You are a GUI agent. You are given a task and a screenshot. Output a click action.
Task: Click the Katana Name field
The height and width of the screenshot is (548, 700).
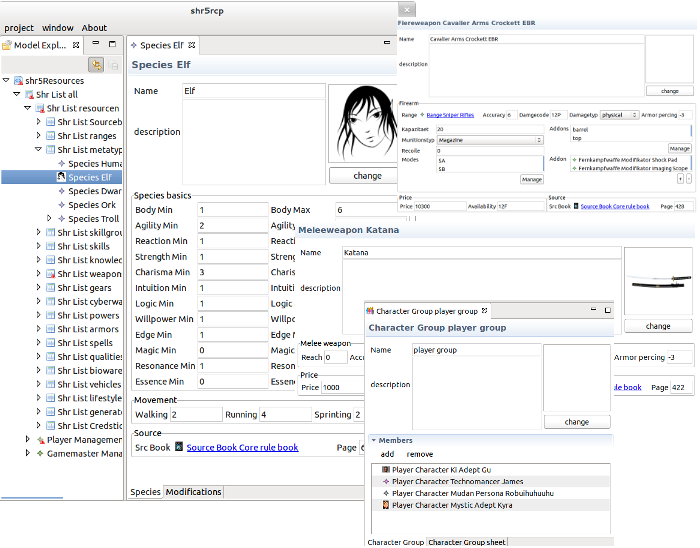[482, 253]
